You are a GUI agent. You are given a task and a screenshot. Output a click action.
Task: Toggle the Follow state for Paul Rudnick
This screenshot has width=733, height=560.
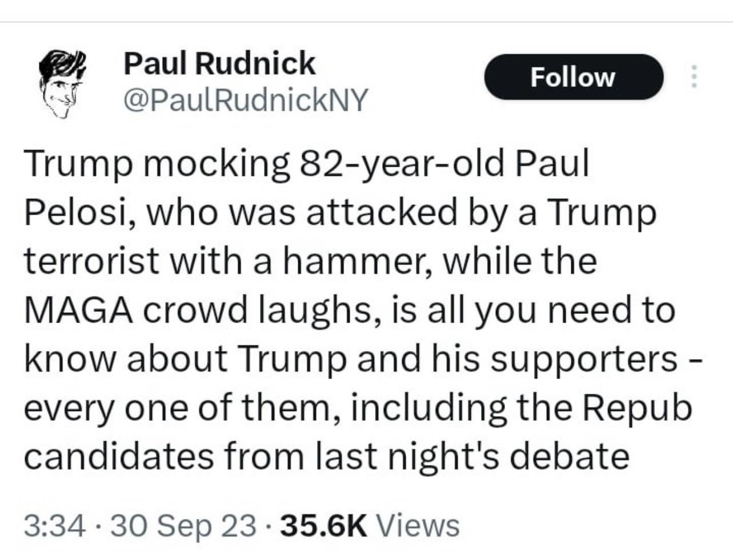(x=573, y=77)
